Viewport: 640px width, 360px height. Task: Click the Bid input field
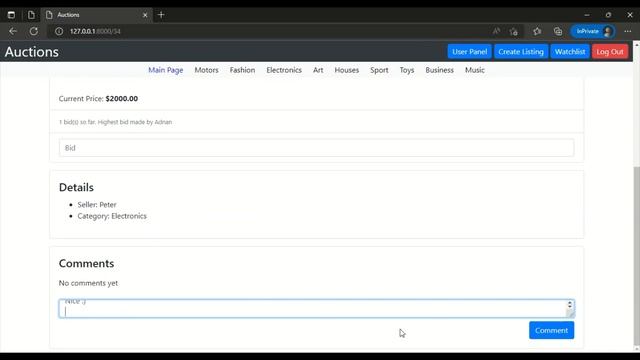[316, 148]
